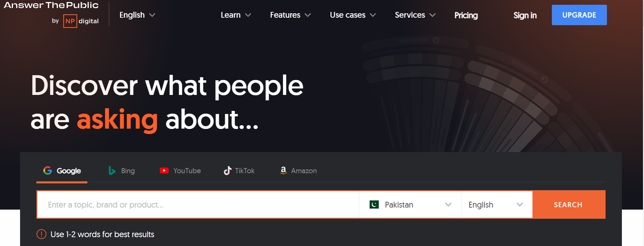Open the Pakistan country dropdown
This screenshot has width=644, height=246.
click(410, 204)
